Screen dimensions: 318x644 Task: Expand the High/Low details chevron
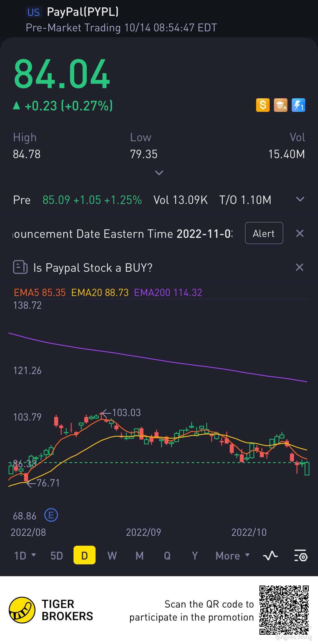click(x=159, y=173)
